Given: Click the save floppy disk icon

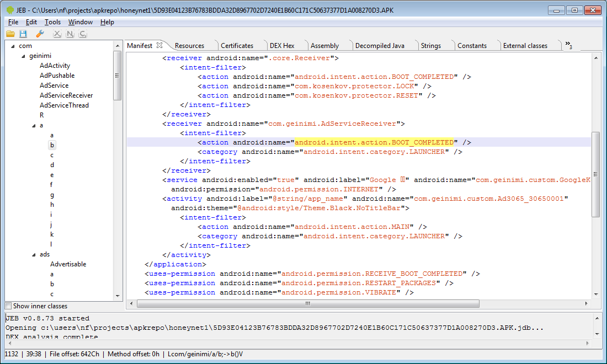Looking at the screenshot, I should (23, 34).
